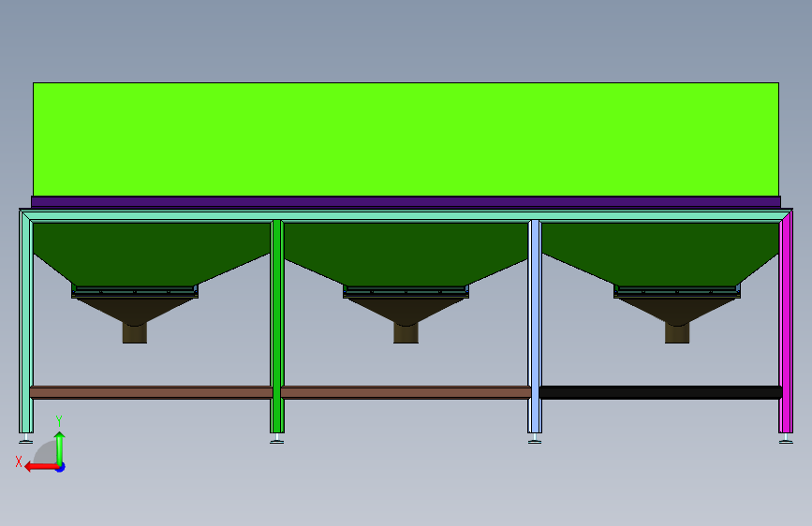This screenshot has width=812, height=526.
Task: Select the middle hopper's dark funnel cone
Action: click(x=406, y=311)
